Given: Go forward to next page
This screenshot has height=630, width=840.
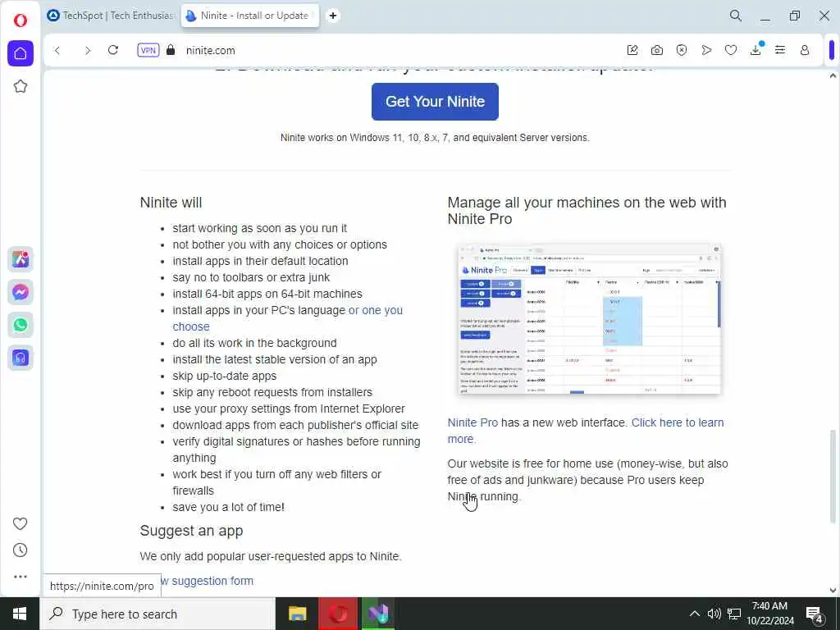Looking at the screenshot, I should (87, 50).
